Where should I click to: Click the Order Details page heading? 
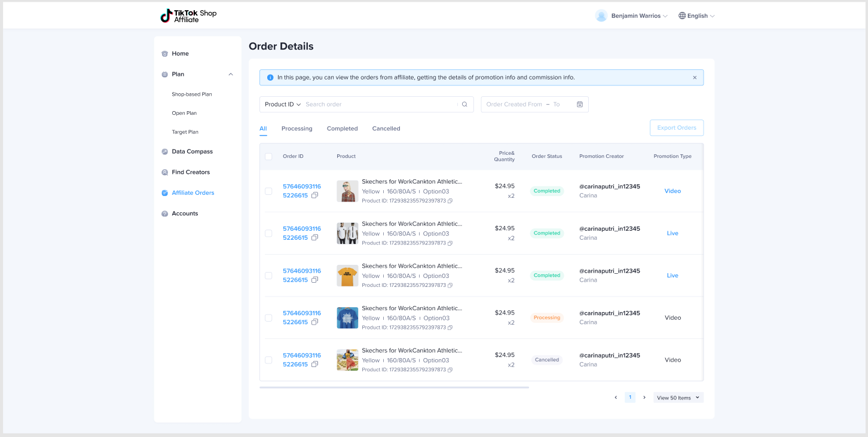tap(281, 47)
